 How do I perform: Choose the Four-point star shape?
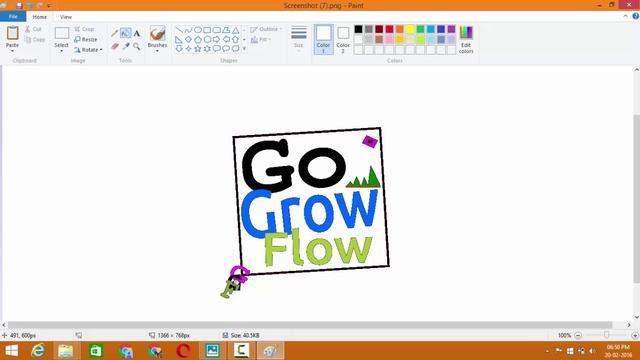[188, 49]
